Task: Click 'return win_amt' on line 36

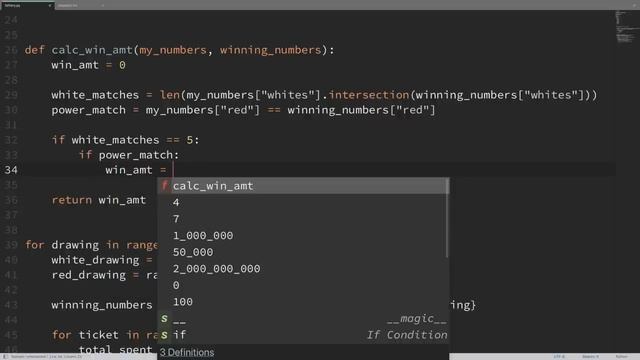Action: [x=98, y=200]
